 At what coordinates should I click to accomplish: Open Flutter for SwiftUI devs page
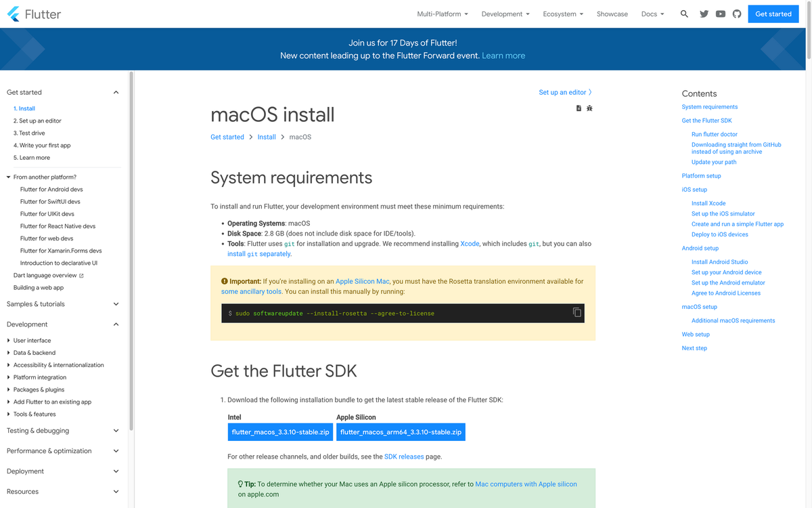coord(50,202)
